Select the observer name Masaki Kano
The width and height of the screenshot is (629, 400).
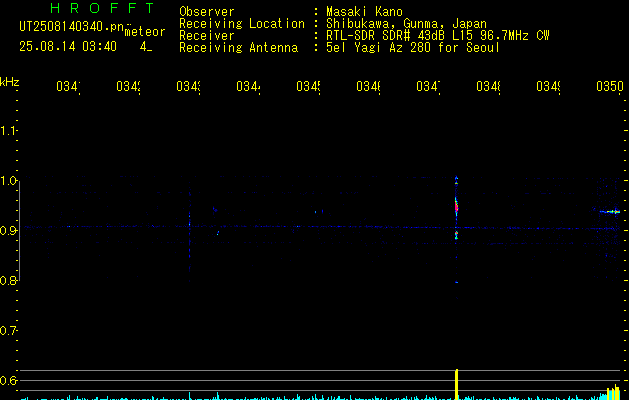pyautogui.click(x=364, y=12)
